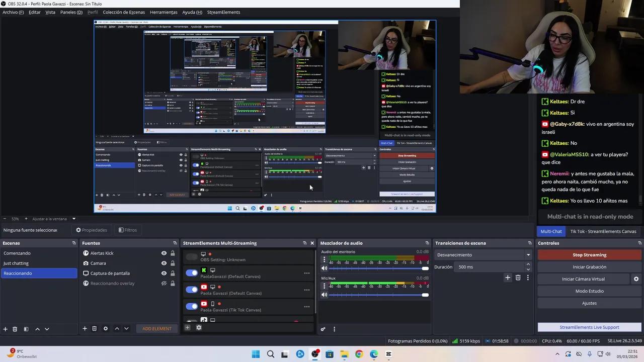Add a new scene with the plus icon

click(5, 329)
